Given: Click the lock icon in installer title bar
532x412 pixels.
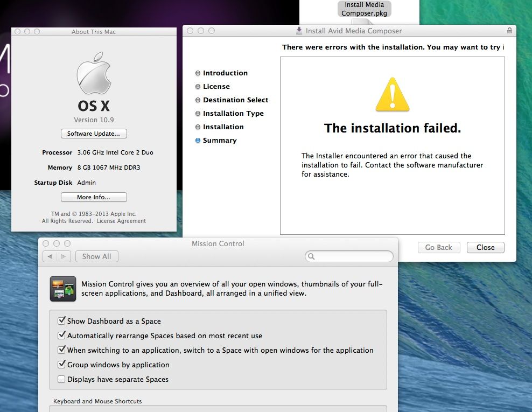Looking at the screenshot, I should (509, 31).
